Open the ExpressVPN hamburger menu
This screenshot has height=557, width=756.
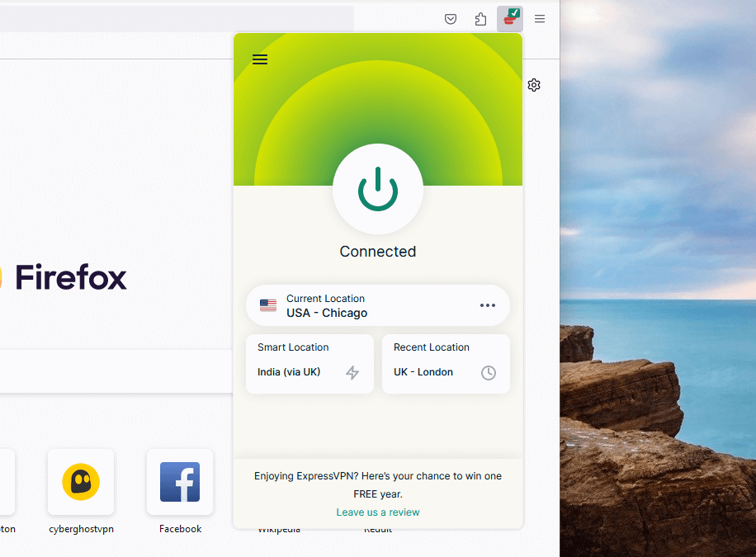(260, 59)
